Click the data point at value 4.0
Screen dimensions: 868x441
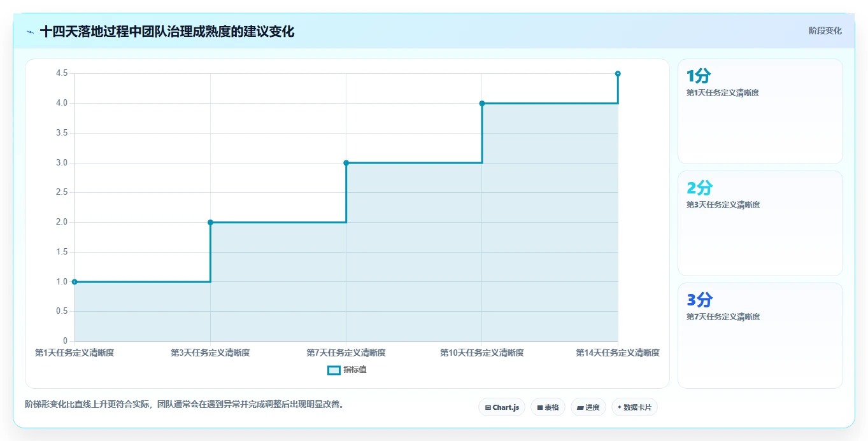482,103
